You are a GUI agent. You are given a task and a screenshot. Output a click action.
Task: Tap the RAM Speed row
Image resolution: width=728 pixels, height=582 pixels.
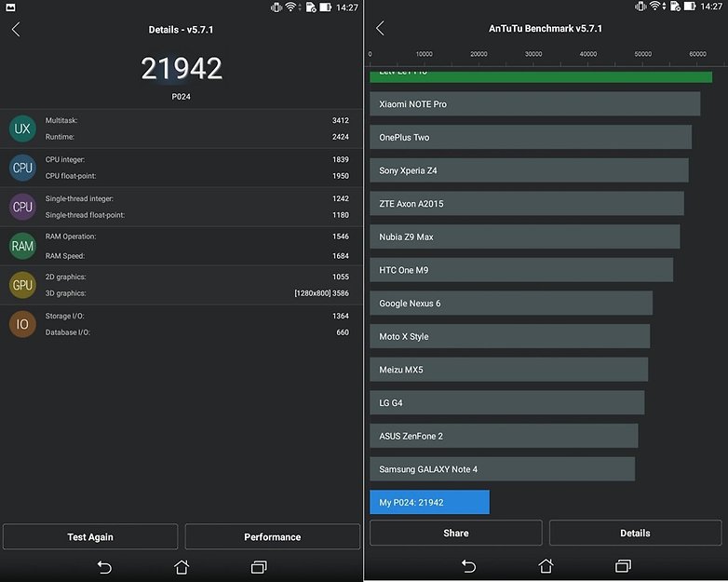(x=182, y=256)
